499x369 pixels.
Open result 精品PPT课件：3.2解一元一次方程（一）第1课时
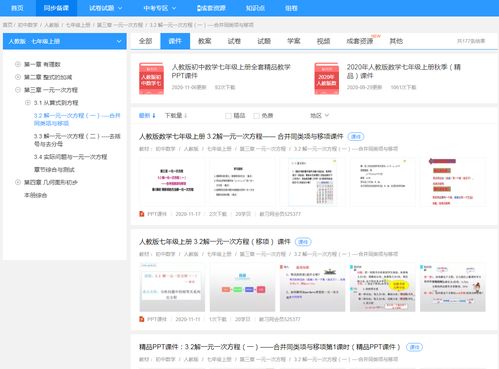[269, 347]
